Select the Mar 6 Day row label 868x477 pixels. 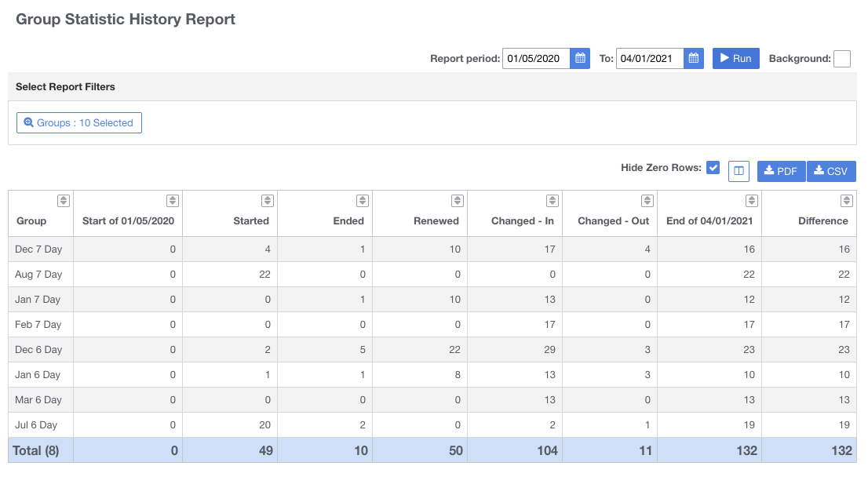coord(38,399)
